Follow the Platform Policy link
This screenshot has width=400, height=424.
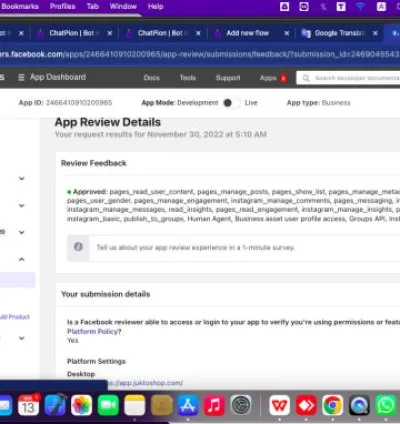point(92,331)
